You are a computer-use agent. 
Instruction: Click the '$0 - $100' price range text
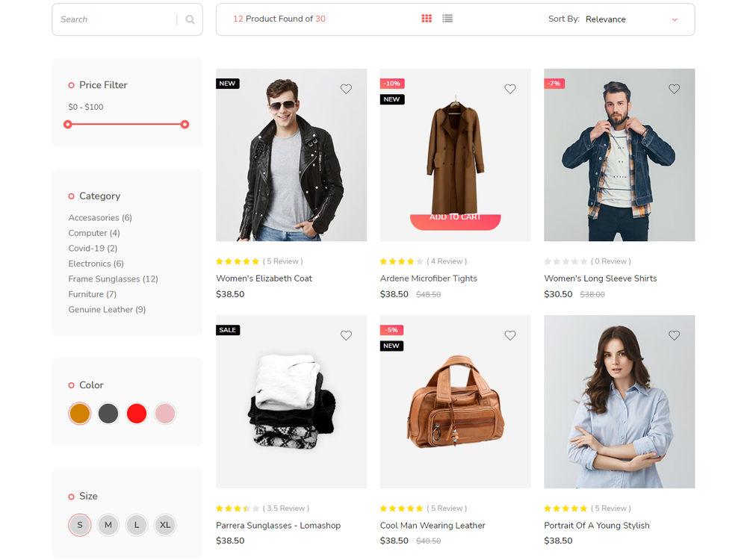click(x=86, y=107)
